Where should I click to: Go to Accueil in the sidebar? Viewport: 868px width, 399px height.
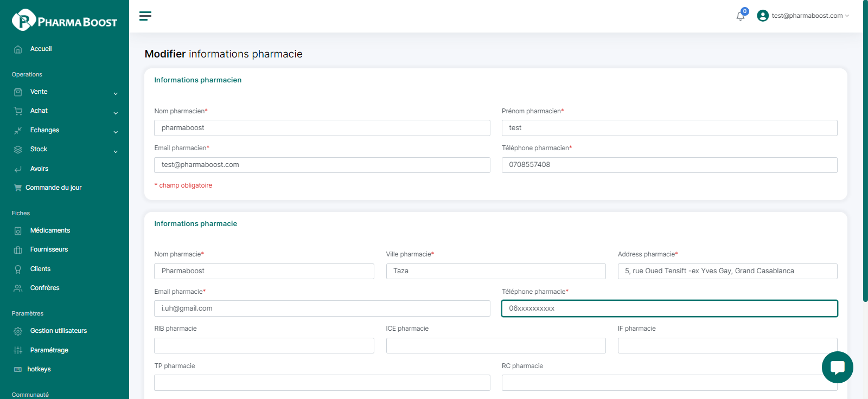41,49
